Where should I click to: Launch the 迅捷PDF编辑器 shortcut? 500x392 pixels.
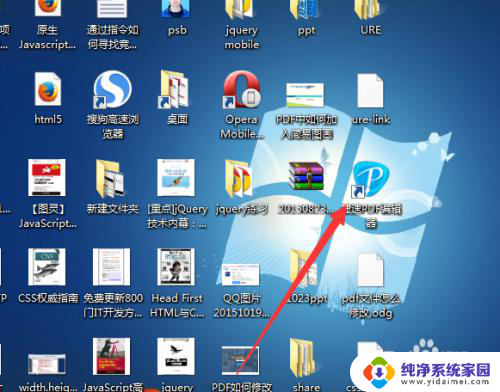(371, 179)
